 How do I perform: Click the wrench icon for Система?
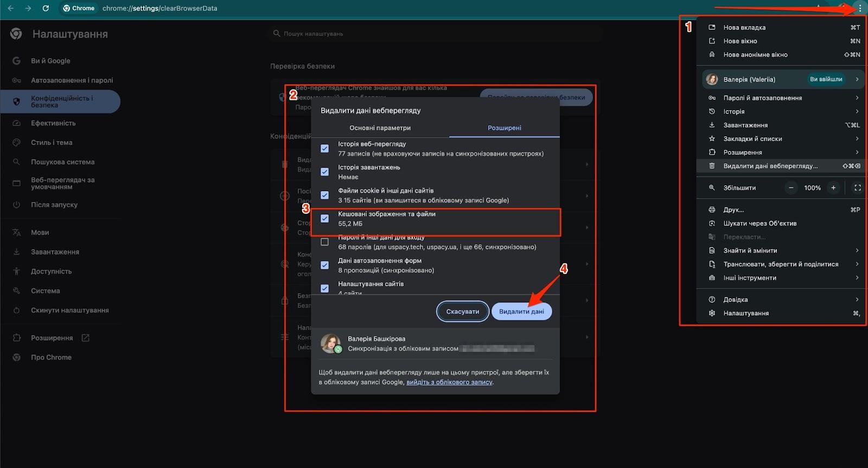point(16,291)
